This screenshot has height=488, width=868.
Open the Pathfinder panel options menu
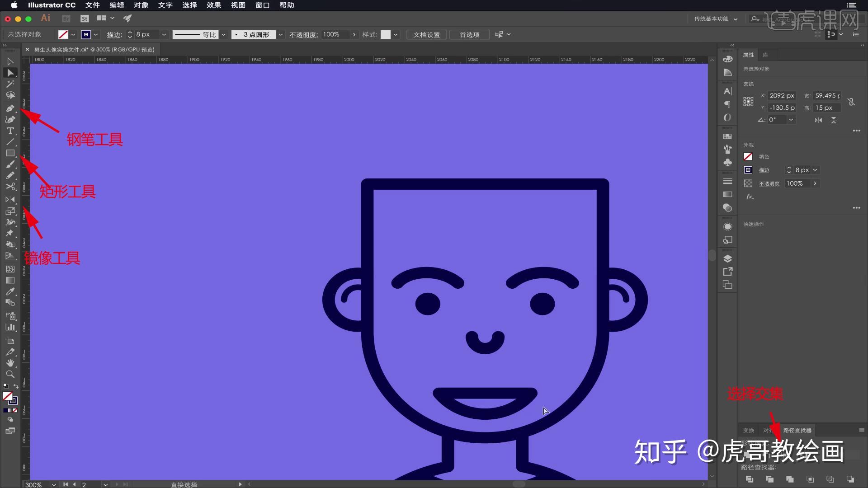pyautogui.click(x=861, y=430)
